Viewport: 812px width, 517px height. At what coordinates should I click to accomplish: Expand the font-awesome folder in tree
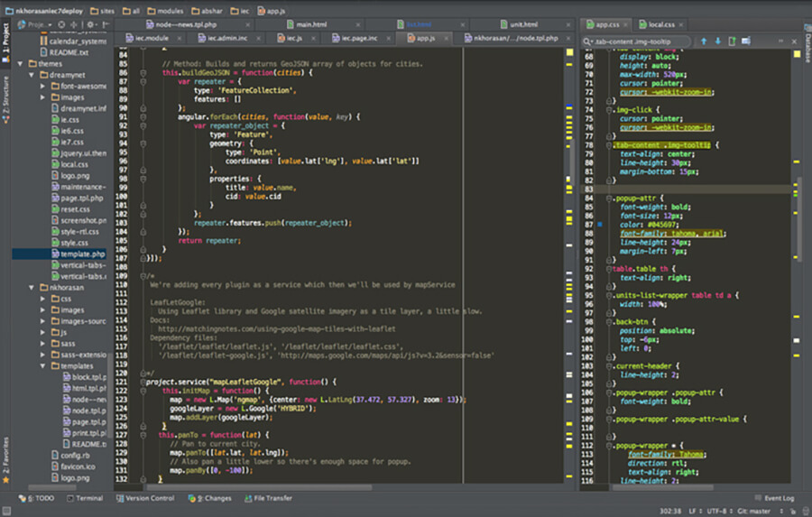43,86
